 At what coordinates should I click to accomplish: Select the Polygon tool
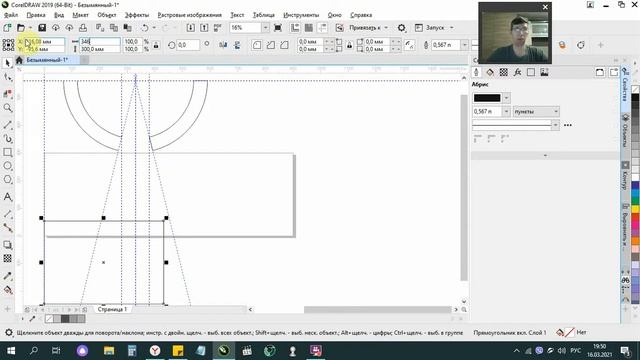(7, 180)
